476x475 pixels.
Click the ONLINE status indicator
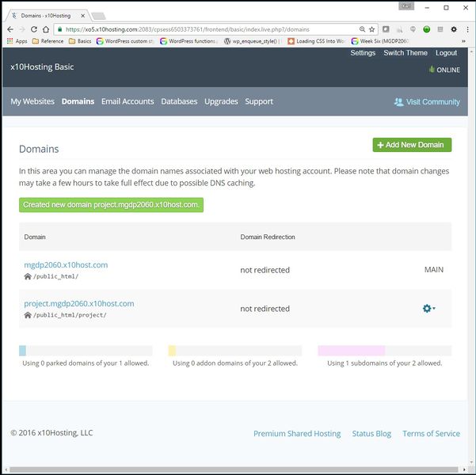pos(444,70)
